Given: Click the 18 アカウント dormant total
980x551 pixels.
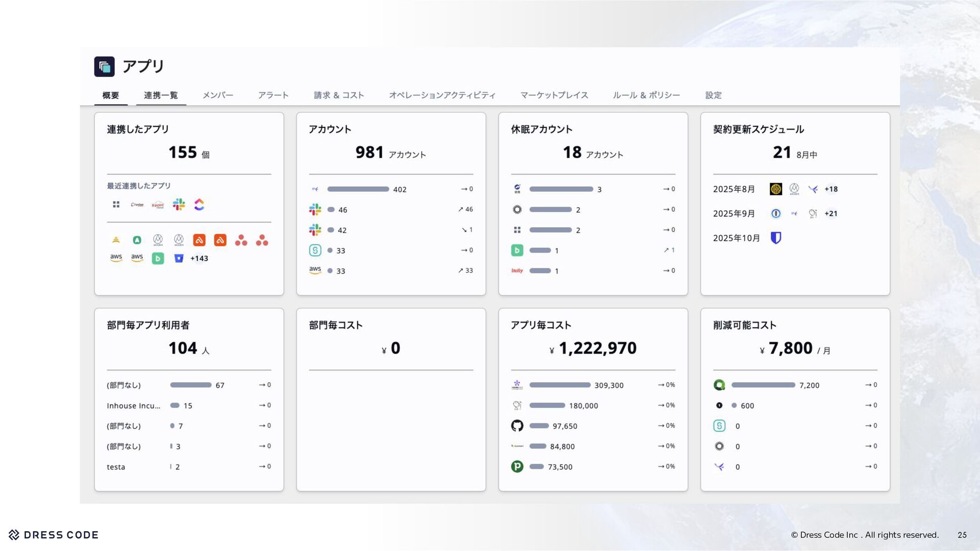Looking at the screenshot, I should [593, 153].
